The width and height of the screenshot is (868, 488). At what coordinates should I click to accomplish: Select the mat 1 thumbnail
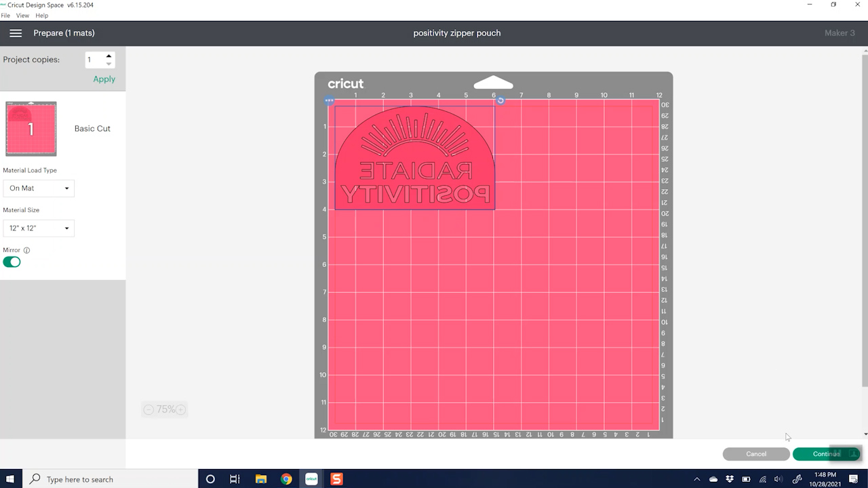tap(31, 129)
